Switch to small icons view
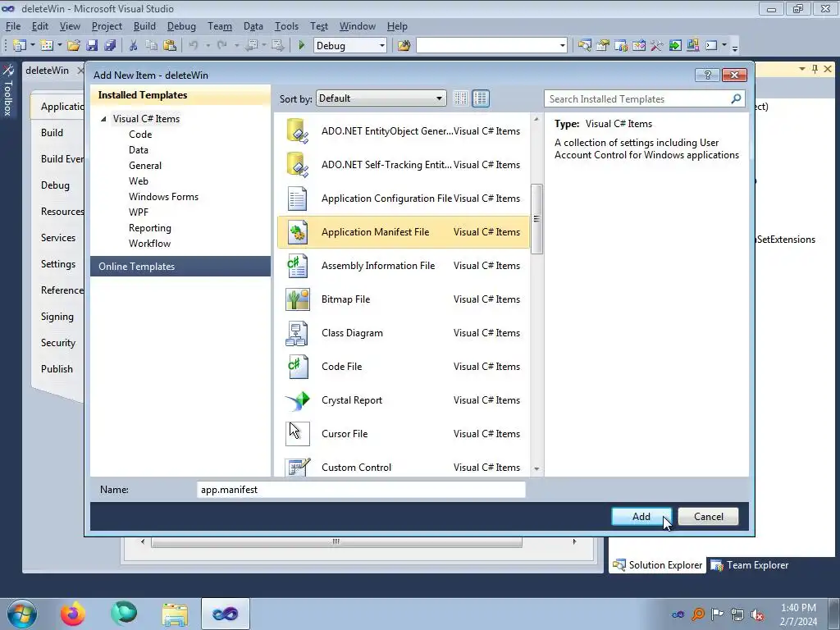 click(460, 98)
